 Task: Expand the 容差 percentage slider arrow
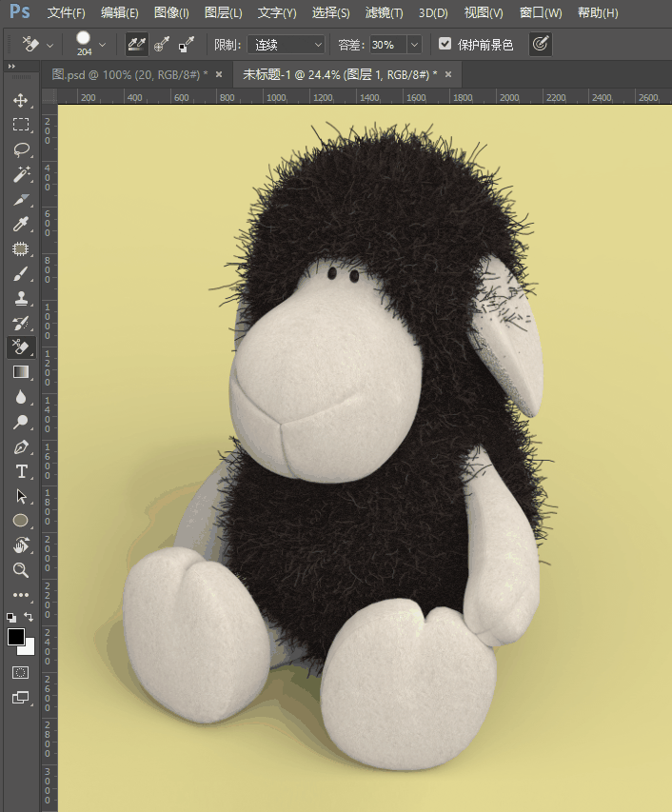tap(414, 45)
